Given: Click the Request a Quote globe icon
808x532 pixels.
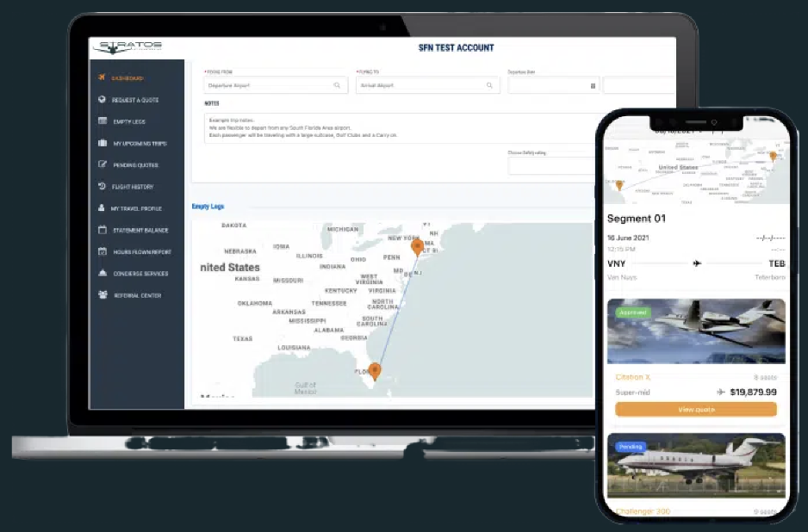Looking at the screenshot, I should (103, 100).
